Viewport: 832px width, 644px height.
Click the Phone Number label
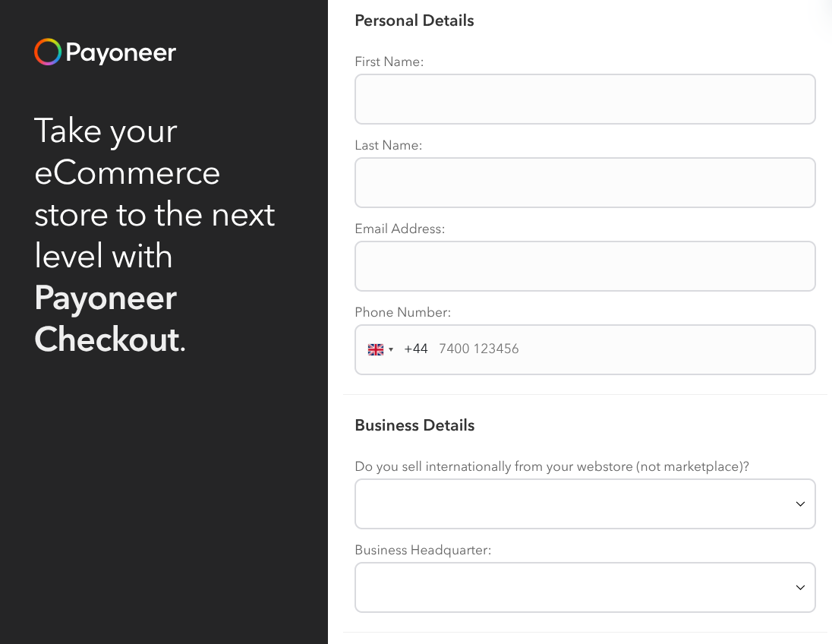click(403, 312)
